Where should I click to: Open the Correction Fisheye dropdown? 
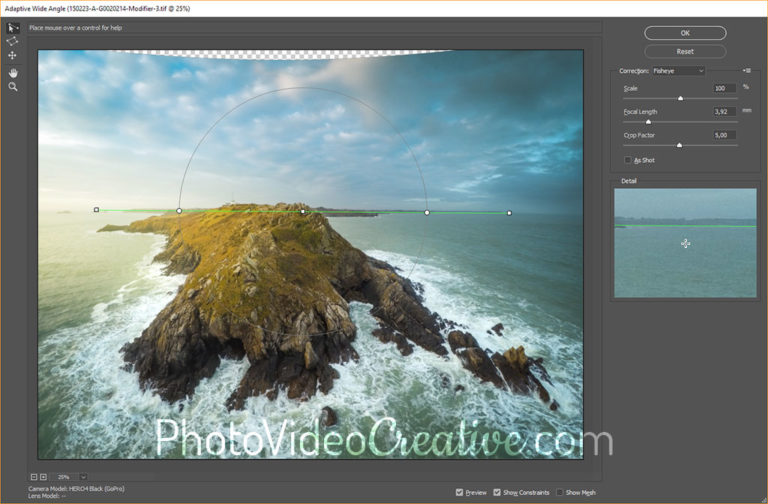click(678, 71)
